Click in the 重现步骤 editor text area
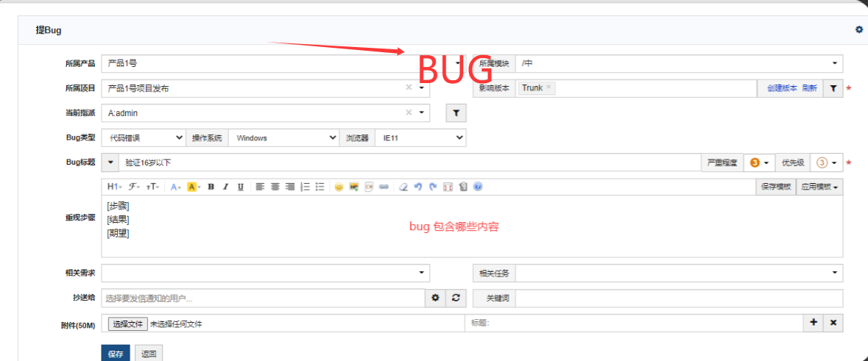868x361 pixels. [472, 226]
